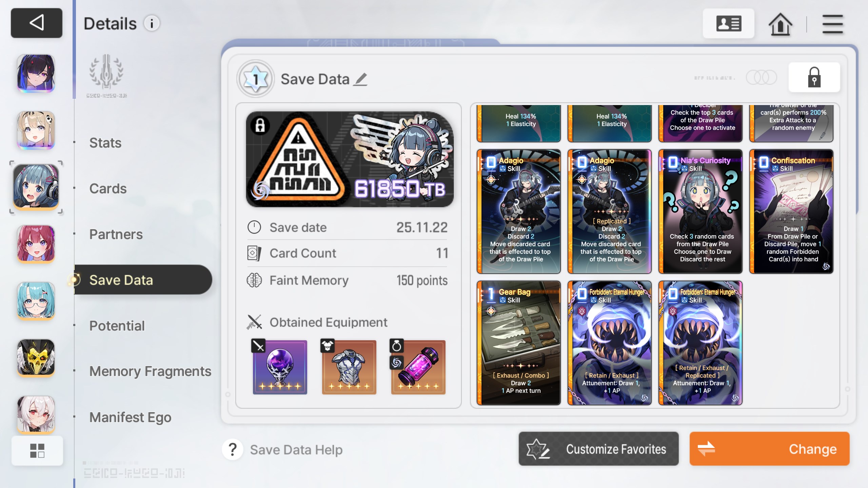Open the hamburger menu
868x488 pixels.
click(x=832, y=24)
